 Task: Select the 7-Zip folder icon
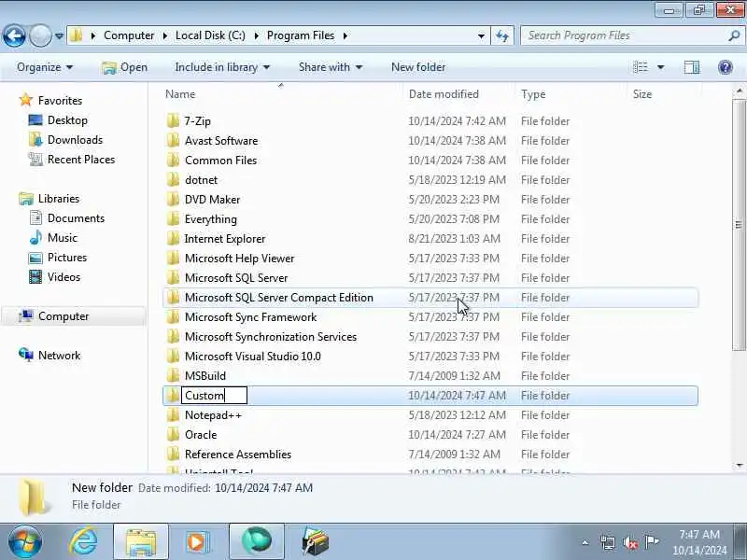pyautogui.click(x=173, y=121)
